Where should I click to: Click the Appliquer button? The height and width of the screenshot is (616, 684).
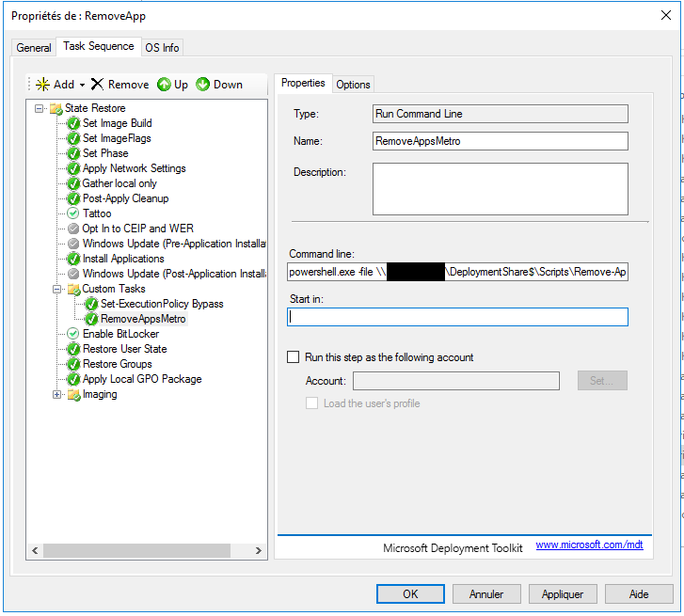tap(563, 594)
